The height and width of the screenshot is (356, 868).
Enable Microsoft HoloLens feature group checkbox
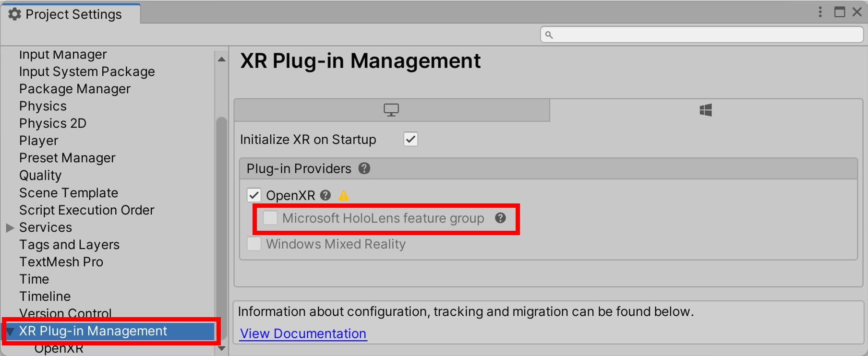click(x=270, y=218)
